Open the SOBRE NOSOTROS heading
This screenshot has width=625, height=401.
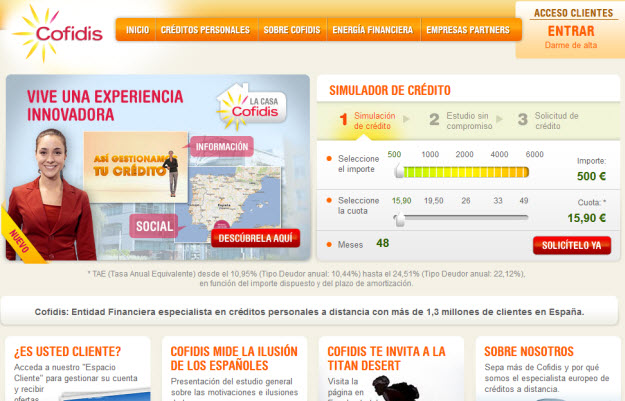click(529, 352)
